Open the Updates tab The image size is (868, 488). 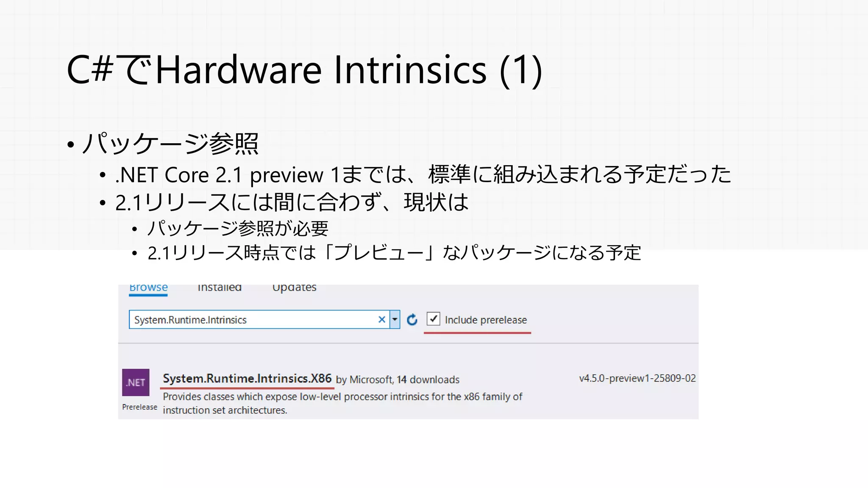[294, 288]
